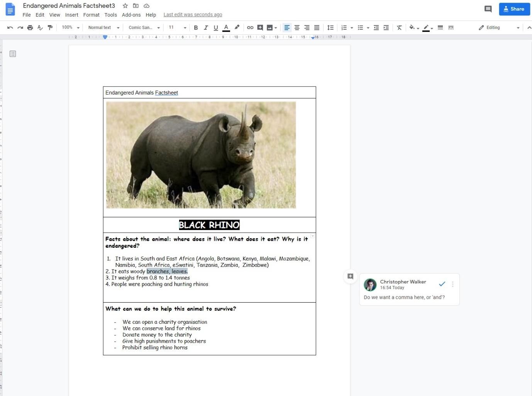Hide the menus with collapse arrow
This screenshot has width=532, height=396.
[x=529, y=27]
